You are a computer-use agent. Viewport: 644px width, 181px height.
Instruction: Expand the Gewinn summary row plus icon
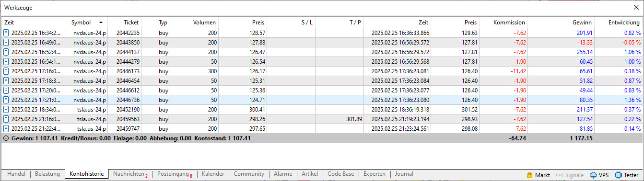pyautogui.click(x=6, y=138)
